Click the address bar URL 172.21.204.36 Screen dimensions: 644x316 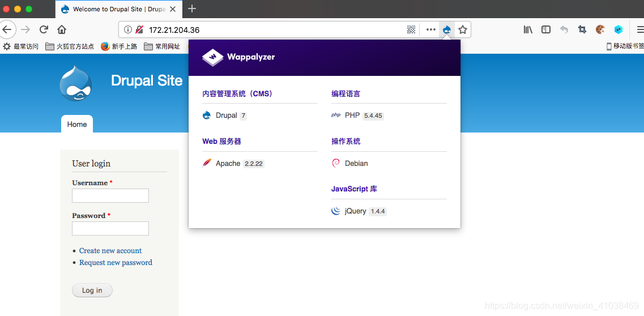click(174, 29)
